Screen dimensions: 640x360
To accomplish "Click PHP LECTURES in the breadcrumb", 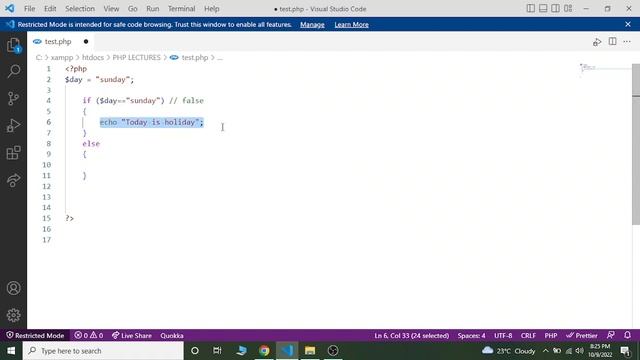I will pos(137,58).
